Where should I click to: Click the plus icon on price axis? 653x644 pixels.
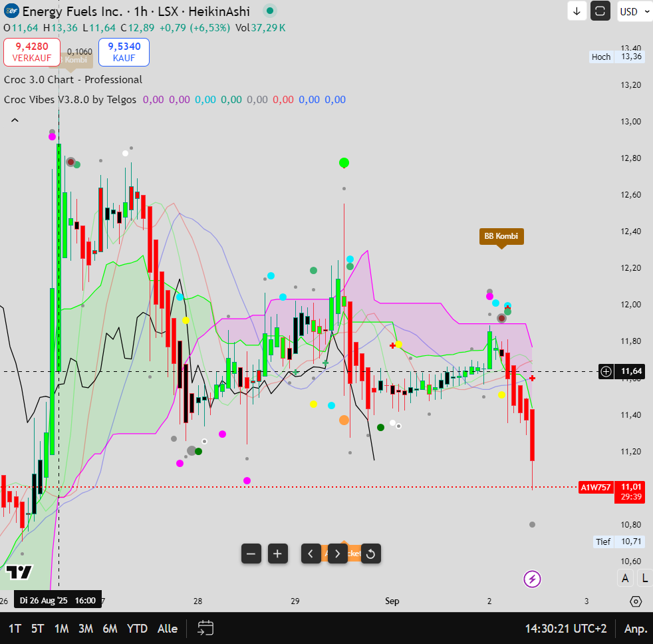coord(606,372)
